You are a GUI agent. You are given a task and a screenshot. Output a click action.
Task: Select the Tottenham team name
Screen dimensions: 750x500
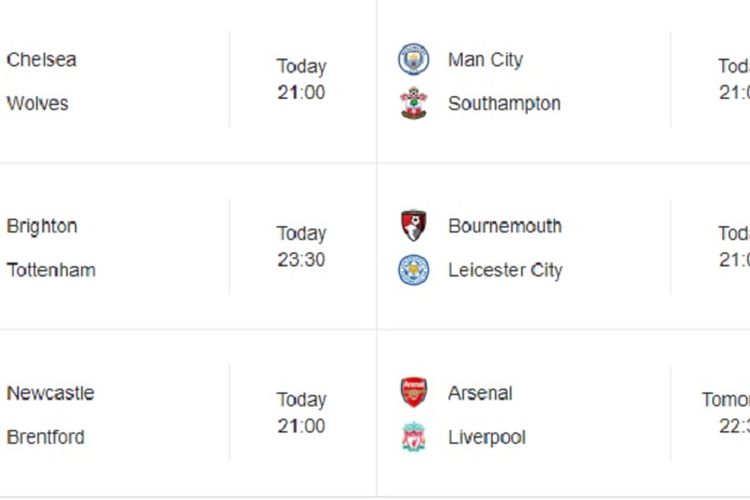coord(51,270)
